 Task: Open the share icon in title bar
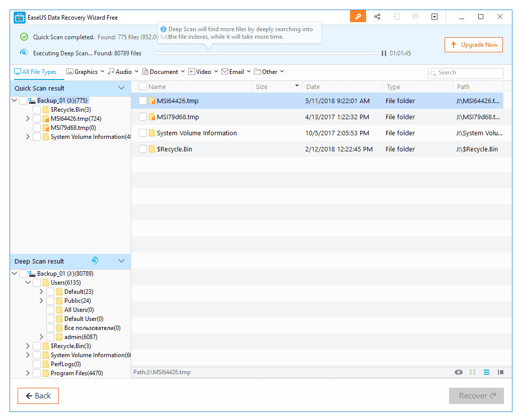377,17
